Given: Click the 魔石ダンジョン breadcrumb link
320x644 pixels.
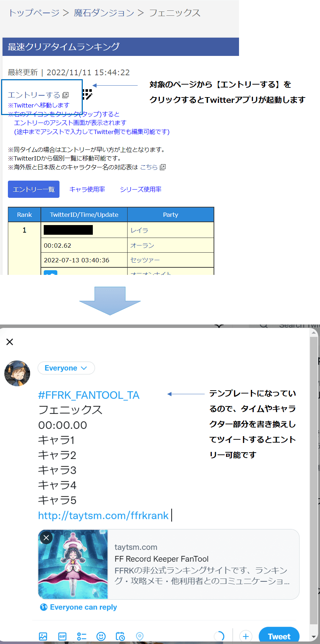Looking at the screenshot, I should coord(104,13).
